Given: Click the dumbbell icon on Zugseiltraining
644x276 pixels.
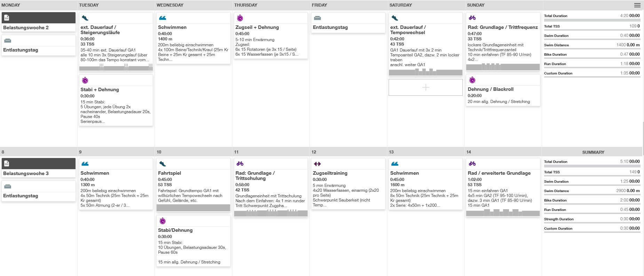Looking at the screenshot, I should point(317,164).
